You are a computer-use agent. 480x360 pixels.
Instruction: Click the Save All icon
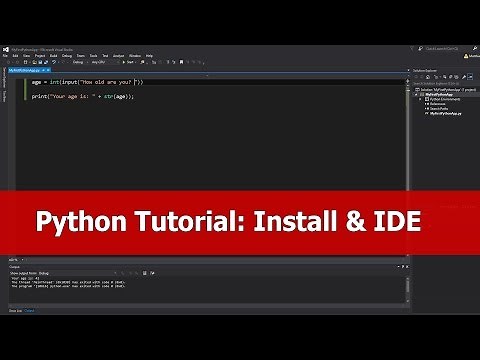point(46,62)
